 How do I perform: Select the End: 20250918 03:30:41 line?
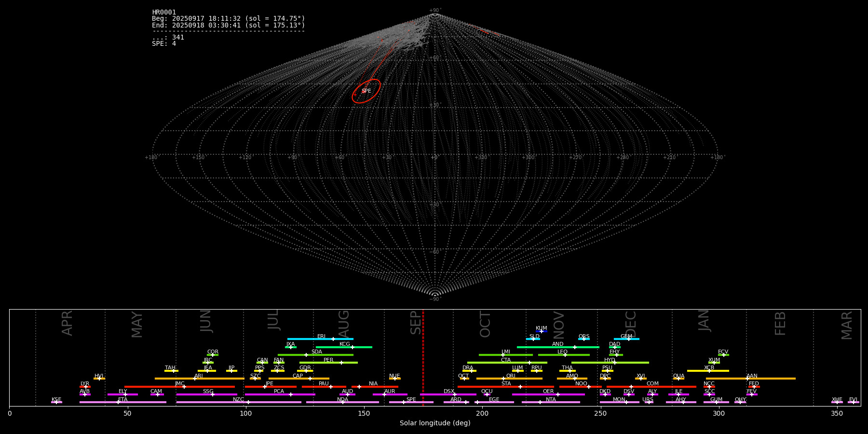click(229, 25)
